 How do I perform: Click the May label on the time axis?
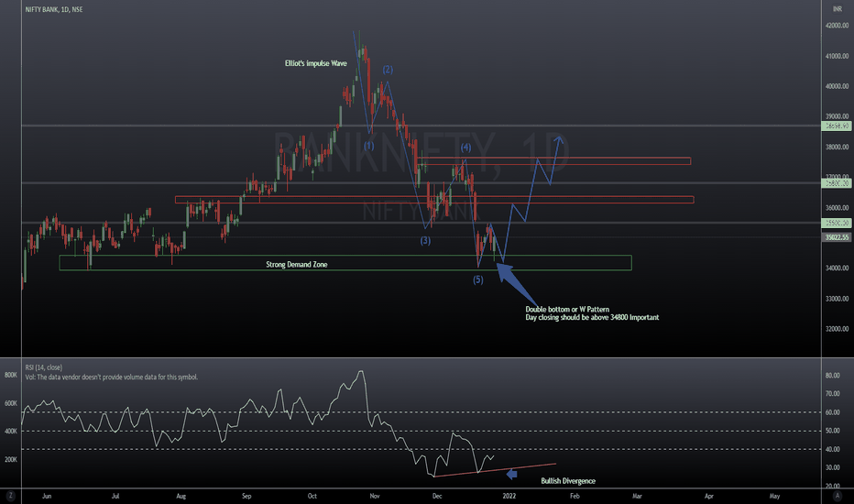tap(774, 496)
